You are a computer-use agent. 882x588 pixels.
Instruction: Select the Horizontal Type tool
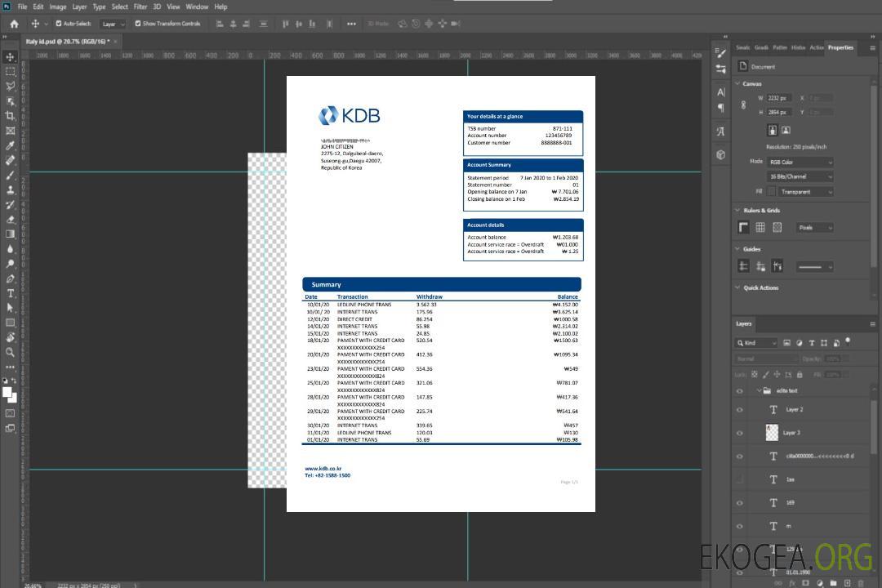click(x=10, y=293)
